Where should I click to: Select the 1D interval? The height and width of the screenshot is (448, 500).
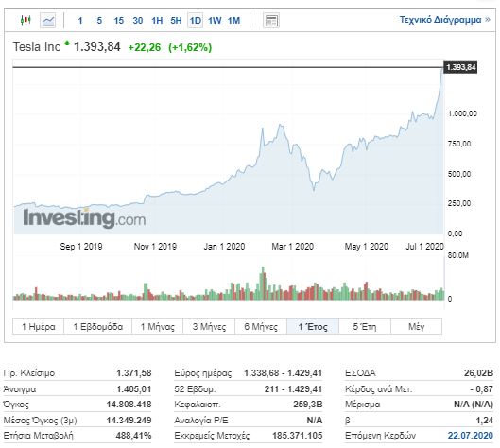point(195,21)
